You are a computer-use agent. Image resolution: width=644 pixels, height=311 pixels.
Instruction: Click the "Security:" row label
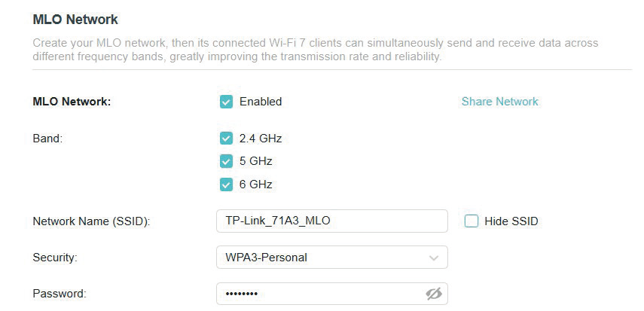(x=55, y=258)
